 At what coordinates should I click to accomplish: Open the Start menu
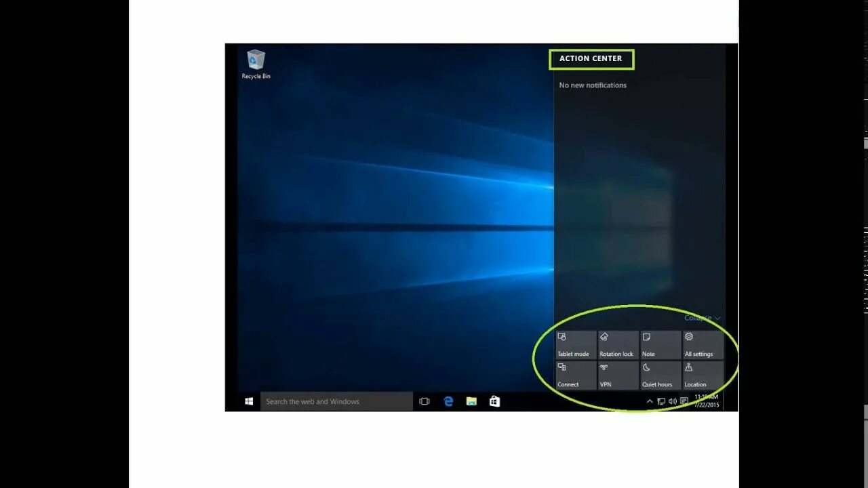[x=248, y=401]
